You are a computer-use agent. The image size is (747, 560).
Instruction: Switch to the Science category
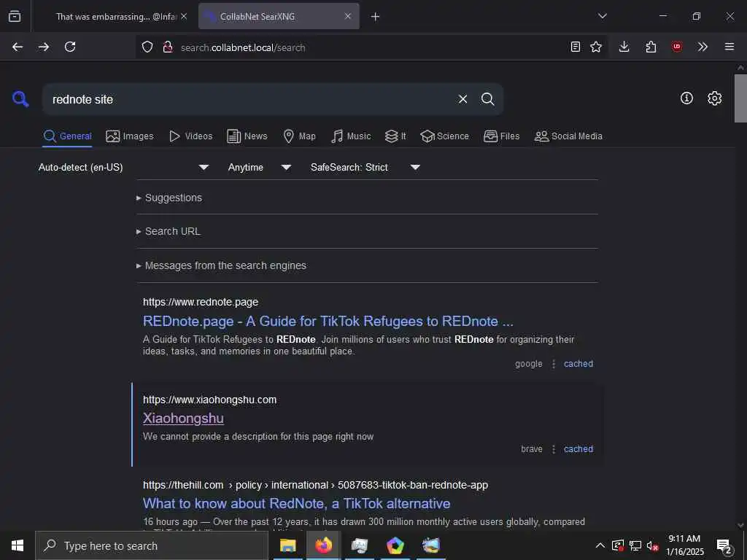coord(444,136)
